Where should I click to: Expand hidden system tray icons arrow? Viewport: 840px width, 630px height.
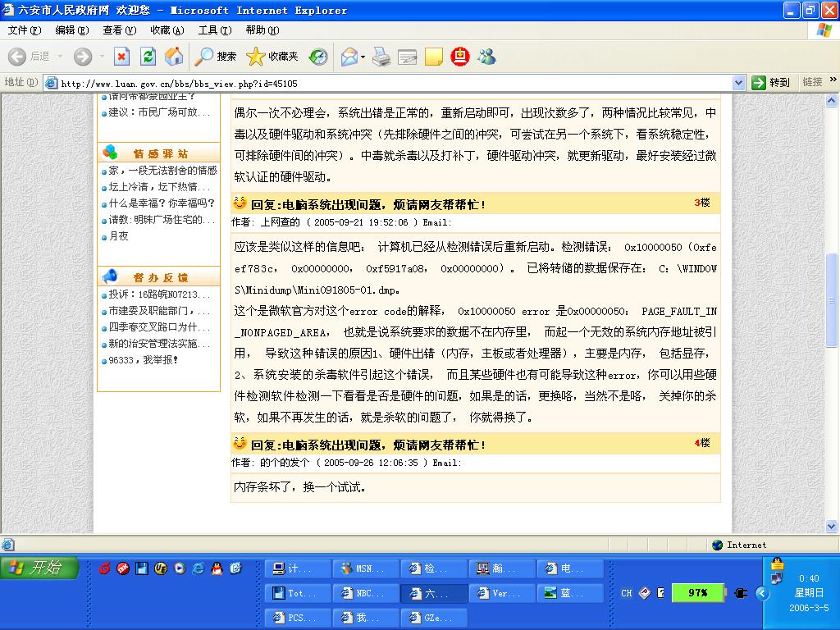(762, 593)
